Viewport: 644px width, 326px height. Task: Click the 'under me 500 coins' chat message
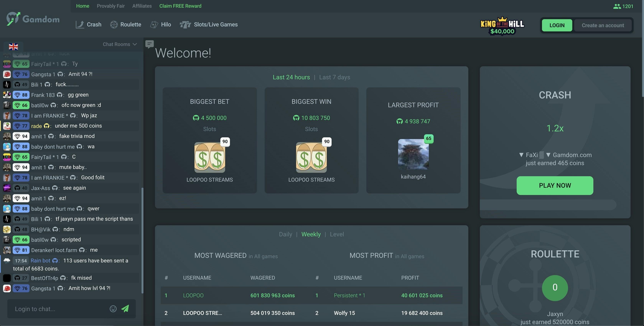point(78,126)
